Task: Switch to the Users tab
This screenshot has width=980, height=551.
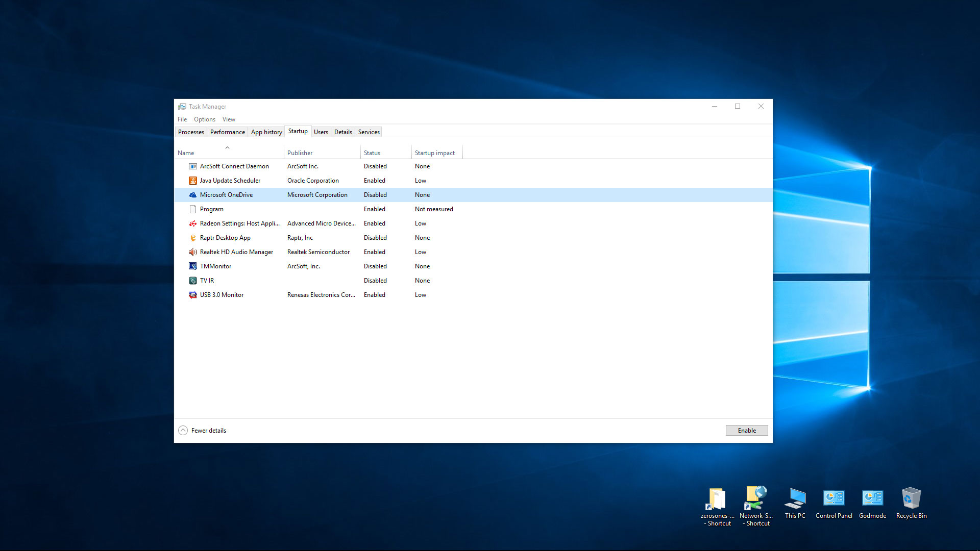Action: click(321, 132)
